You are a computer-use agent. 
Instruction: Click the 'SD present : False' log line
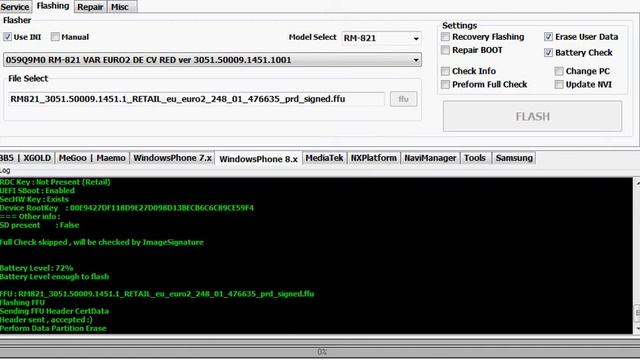pos(40,225)
